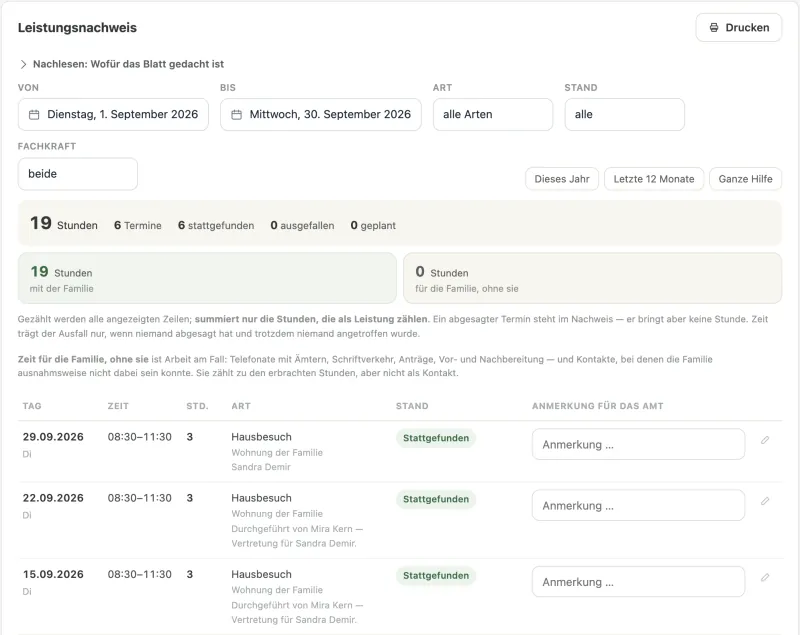Click 'Sandra Demir' in the 29.09.2026 row
Screen dimensions: 800x635
261,467
